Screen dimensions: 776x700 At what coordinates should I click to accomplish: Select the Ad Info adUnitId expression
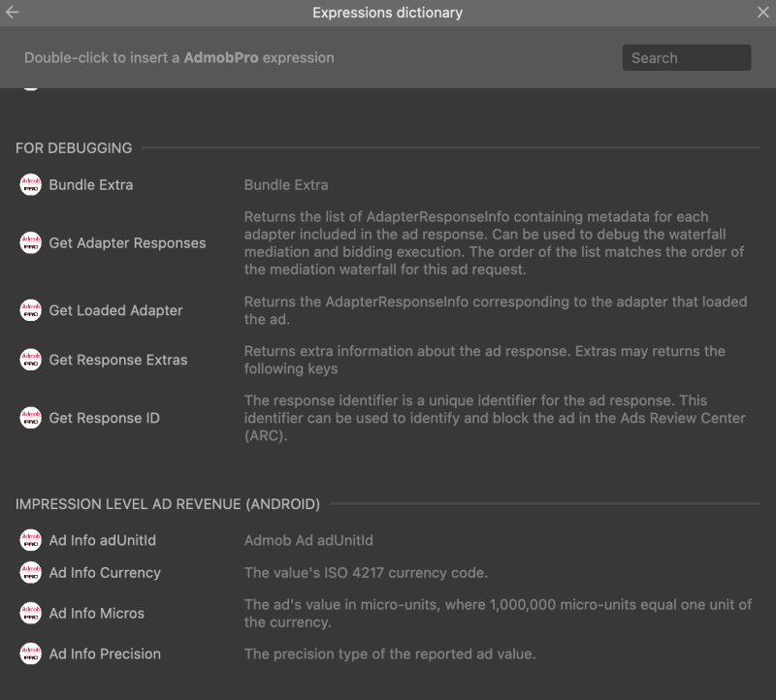pyautogui.click(x=103, y=540)
